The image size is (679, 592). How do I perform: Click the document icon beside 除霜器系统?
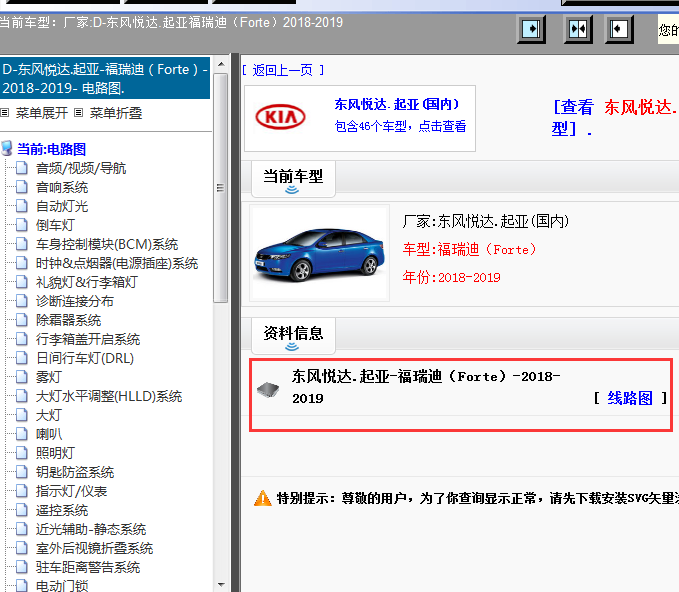coord(22,320)
